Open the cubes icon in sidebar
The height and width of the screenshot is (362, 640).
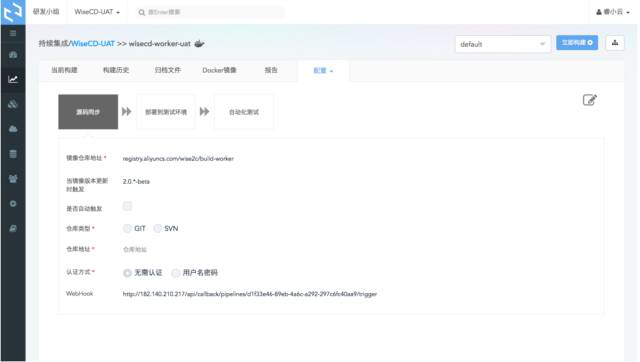[13, 104]
